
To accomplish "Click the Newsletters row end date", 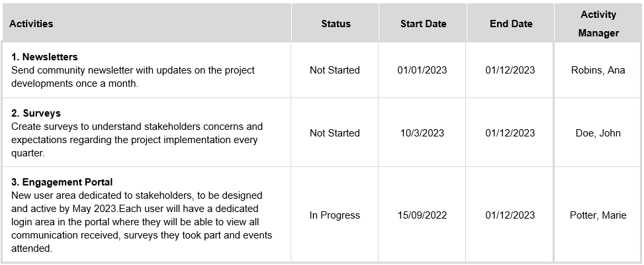I will click(x=510, y=70).
